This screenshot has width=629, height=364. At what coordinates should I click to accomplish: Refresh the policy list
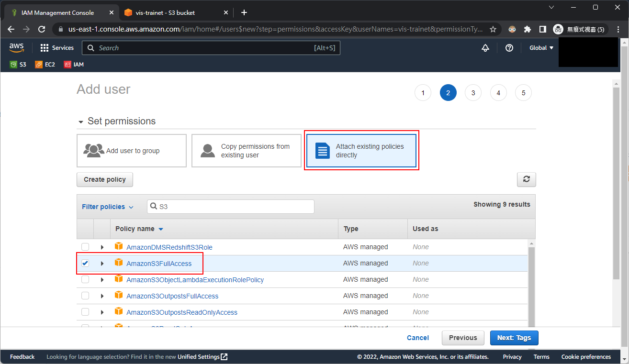point(526,179)
